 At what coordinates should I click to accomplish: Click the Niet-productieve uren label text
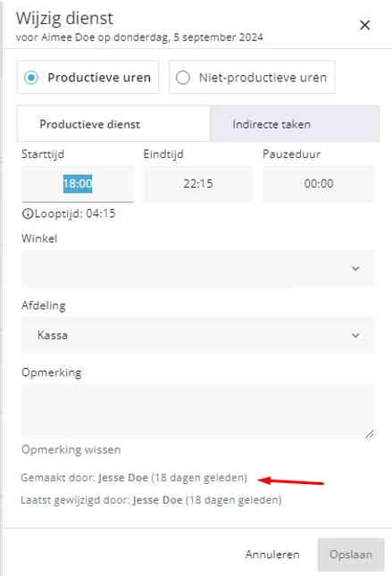pyautogui.click(x=263, y=78)
